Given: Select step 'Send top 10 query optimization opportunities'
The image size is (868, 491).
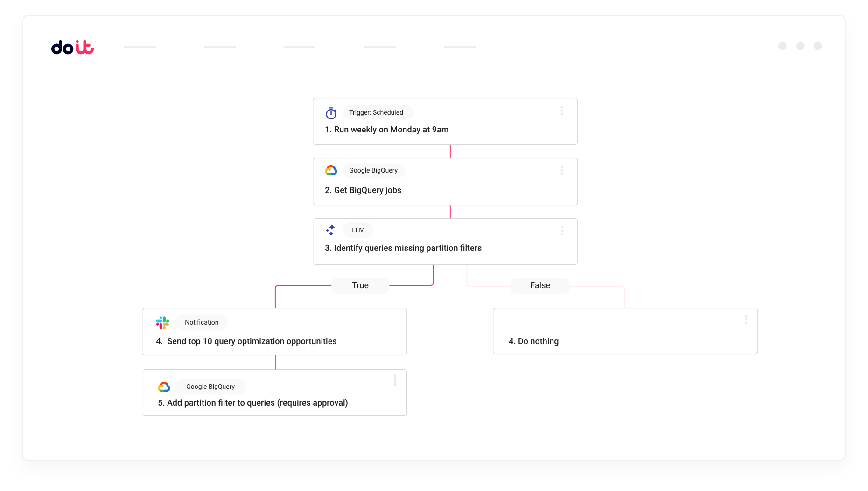Looking at the screenshot, I should [x=252, y=341].
